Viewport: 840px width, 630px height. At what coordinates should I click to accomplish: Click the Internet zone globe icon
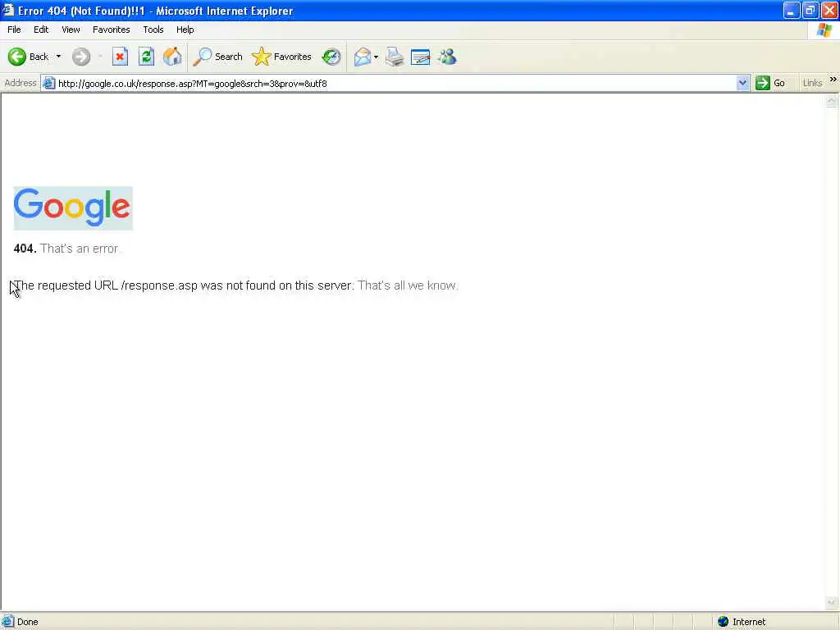pos(724,622)
